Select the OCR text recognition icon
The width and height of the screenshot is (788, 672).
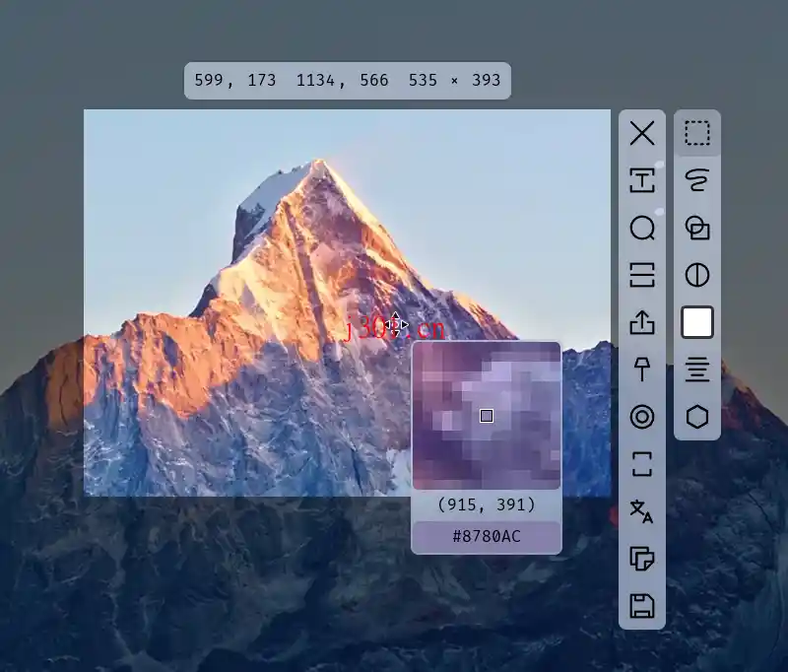[642, 180]
